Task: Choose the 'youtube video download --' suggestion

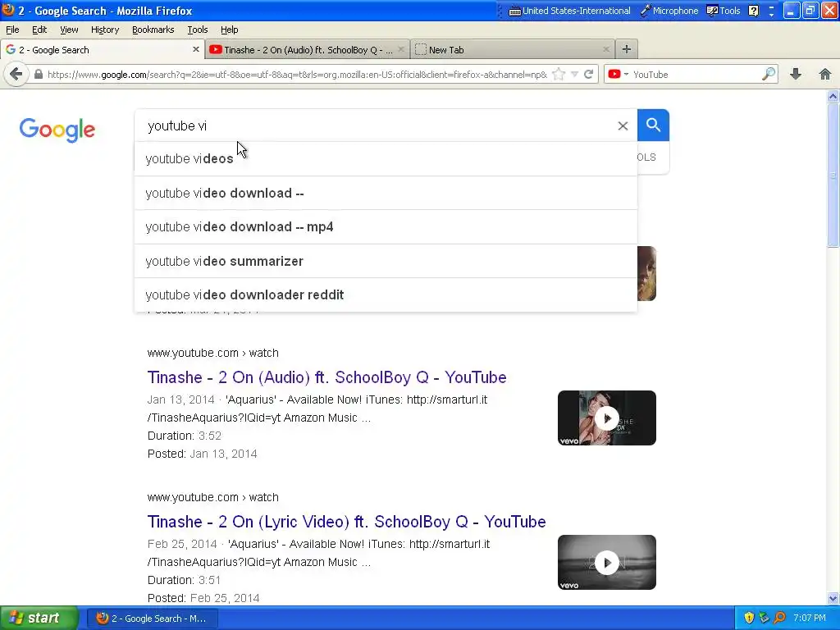Action: (386, 193)
